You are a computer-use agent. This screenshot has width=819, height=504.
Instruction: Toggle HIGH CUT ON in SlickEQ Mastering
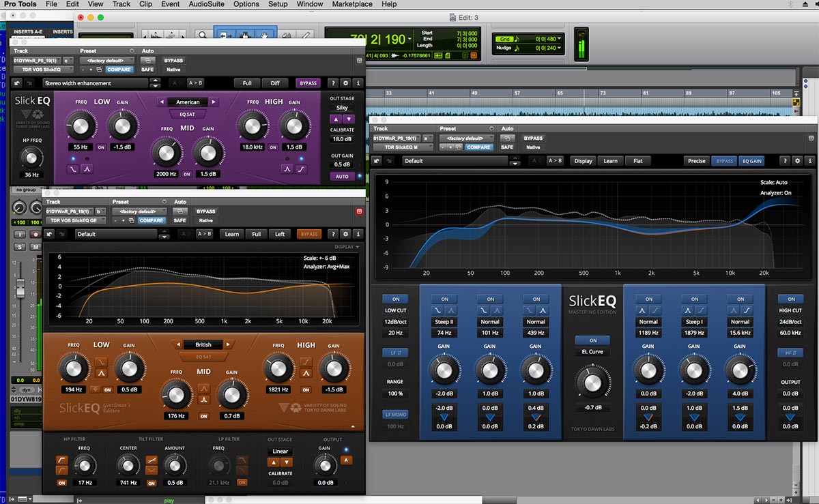[x=791, y=299]
